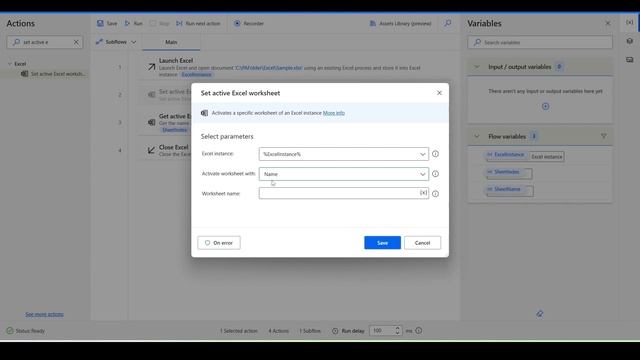Click the Stop button in toolbar
The width and height of the screenshot is (640, 360).
[x=160, y=23]
